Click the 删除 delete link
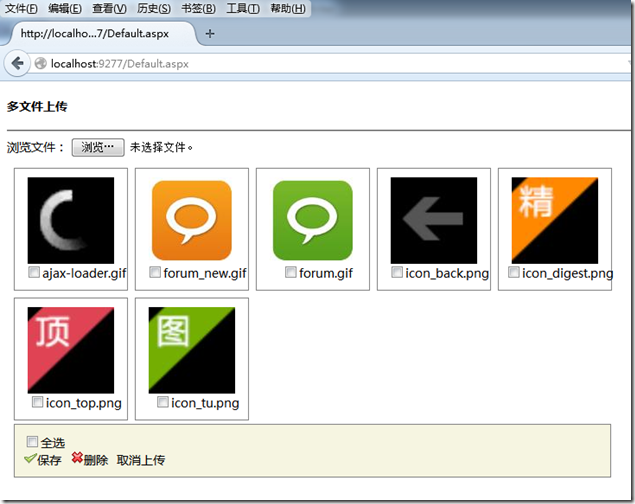This screenshot has height=504, width=635. (x=96, y=460)
